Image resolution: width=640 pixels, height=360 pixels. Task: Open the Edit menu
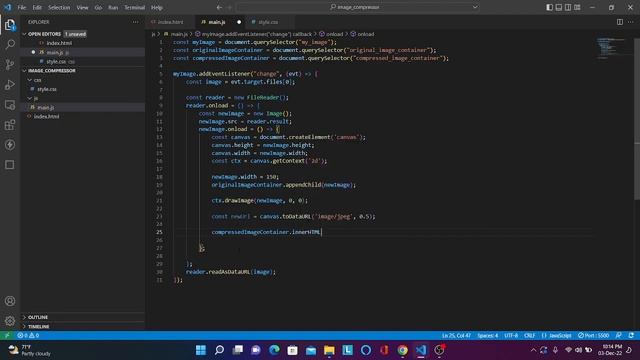[37, 7]
